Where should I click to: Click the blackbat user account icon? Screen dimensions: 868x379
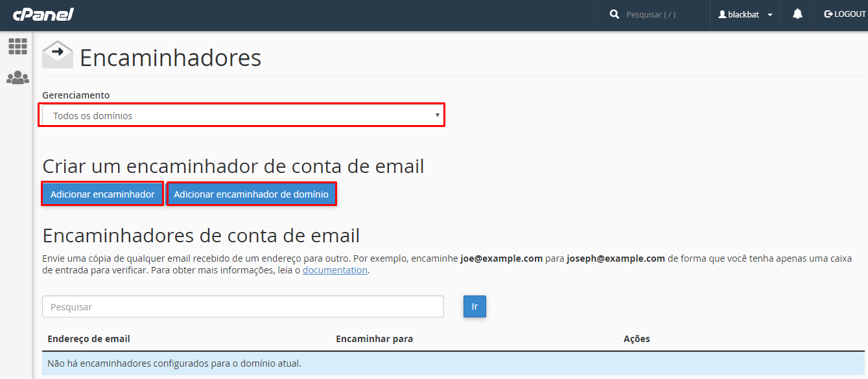coord(721,14)
